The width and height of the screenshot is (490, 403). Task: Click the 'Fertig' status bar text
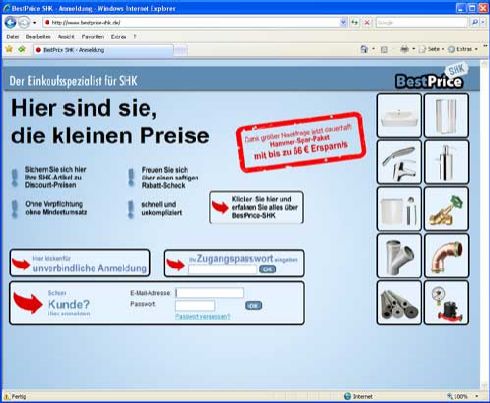pyautogui.click(x=19, y=396)
